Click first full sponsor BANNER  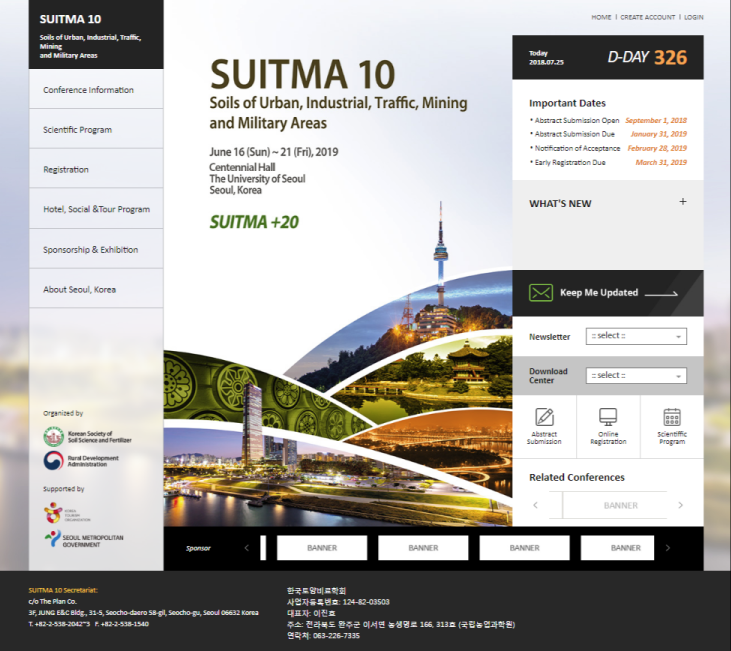[322, 547]
